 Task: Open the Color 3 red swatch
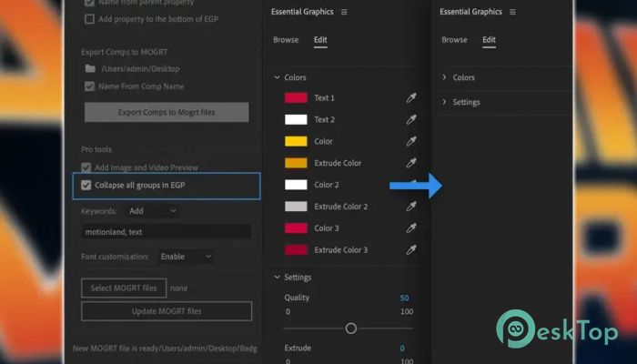click(x=296, y=228)
